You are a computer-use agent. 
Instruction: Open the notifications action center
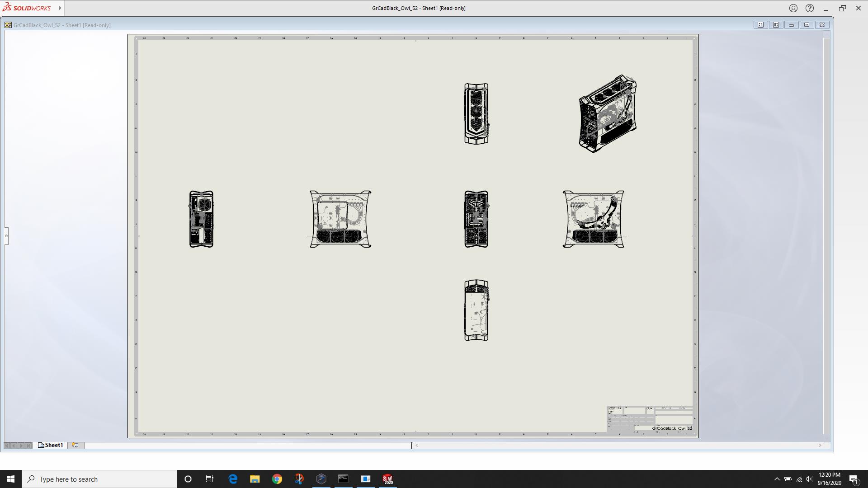[854, 479]
